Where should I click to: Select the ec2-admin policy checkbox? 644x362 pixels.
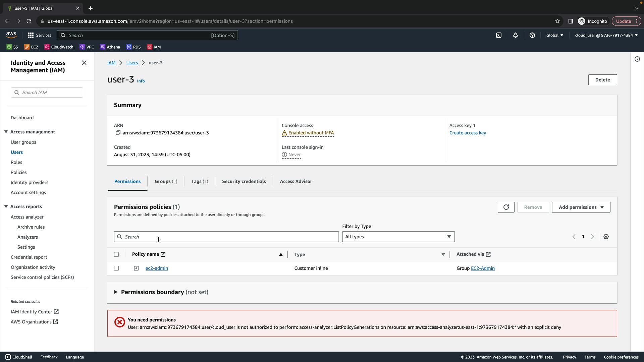tap(116, 268)
